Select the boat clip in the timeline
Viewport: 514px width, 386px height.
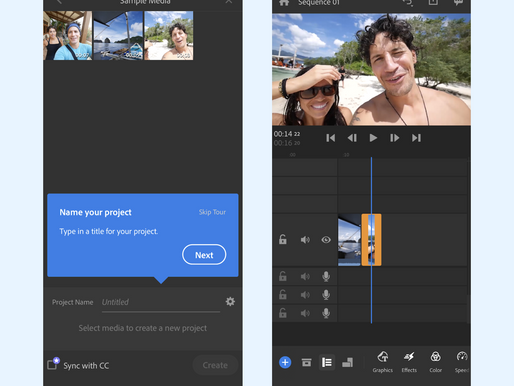349,240
